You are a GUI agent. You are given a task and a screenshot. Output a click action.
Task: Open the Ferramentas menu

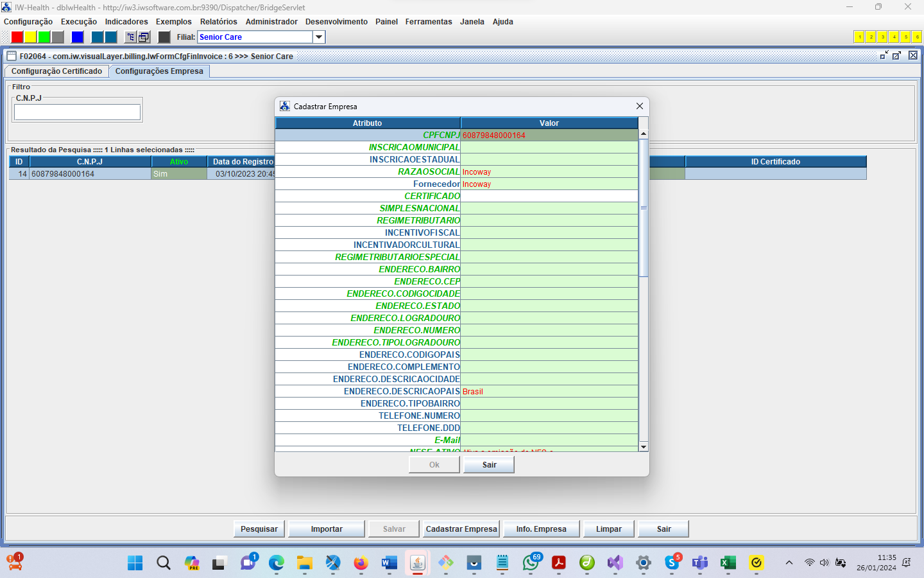[429, 22]
